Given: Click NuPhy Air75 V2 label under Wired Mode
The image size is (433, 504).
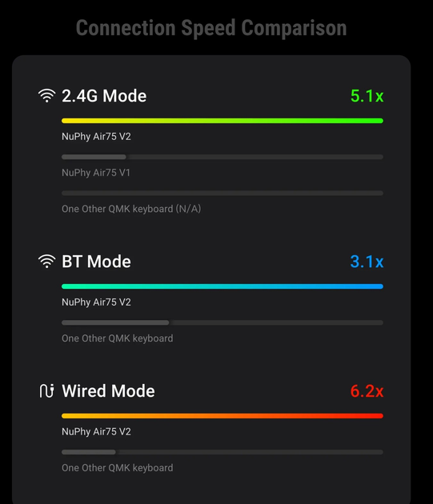Looking at the screenshot, I should (96, 431).
